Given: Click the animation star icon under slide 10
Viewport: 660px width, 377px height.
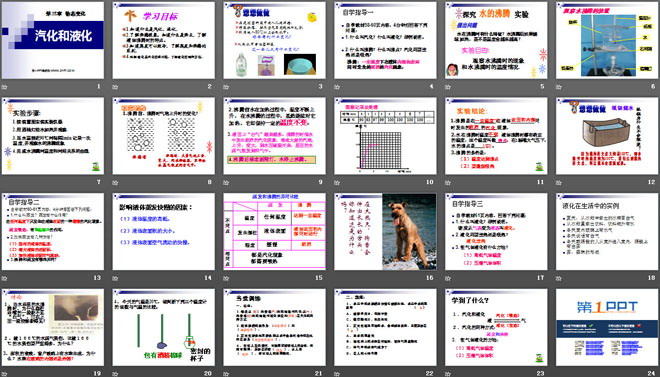Looking at the screenshot, I should (x=337, y=182).
